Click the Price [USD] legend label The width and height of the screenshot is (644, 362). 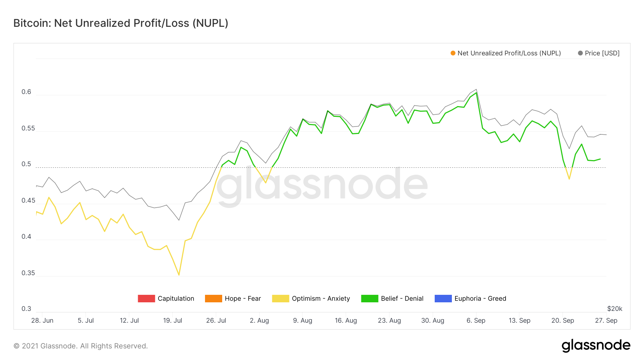click(x=602, y=53)
